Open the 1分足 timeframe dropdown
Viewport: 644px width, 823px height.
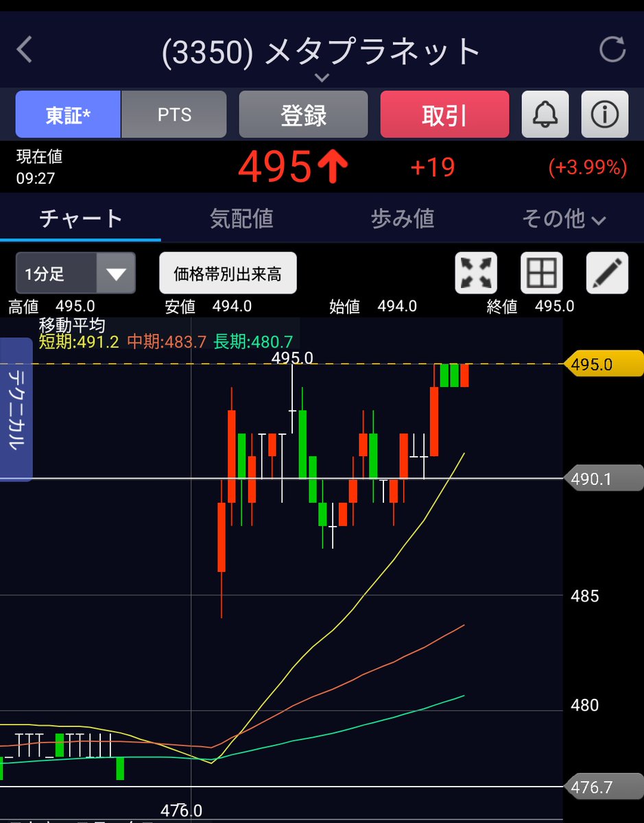pyautogui.click(x=75, y=274)
